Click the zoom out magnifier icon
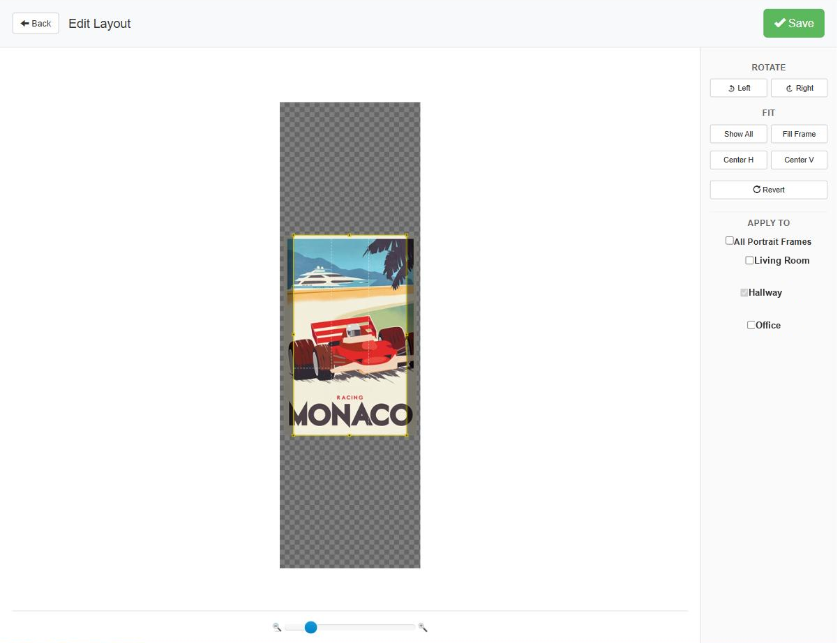This screenshot has width=840, height=643. (277, 628)
